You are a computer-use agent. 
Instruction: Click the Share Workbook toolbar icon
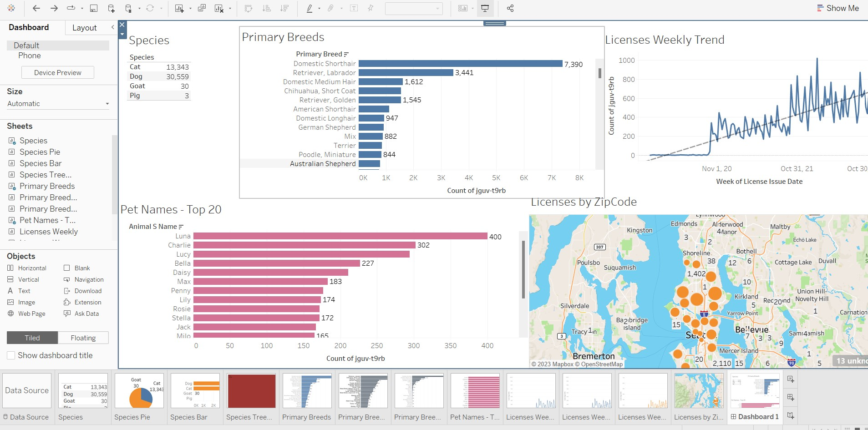click(x=510, y=8)
